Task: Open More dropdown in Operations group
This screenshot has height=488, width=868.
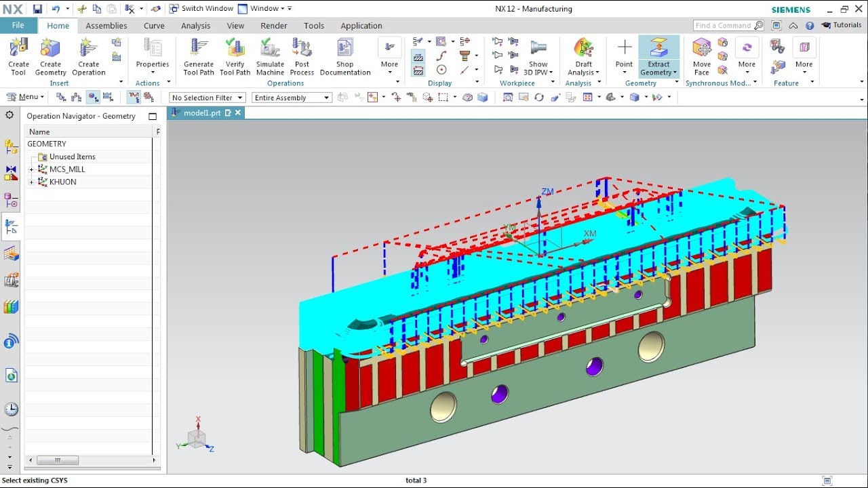Action: tap(389, 57)
